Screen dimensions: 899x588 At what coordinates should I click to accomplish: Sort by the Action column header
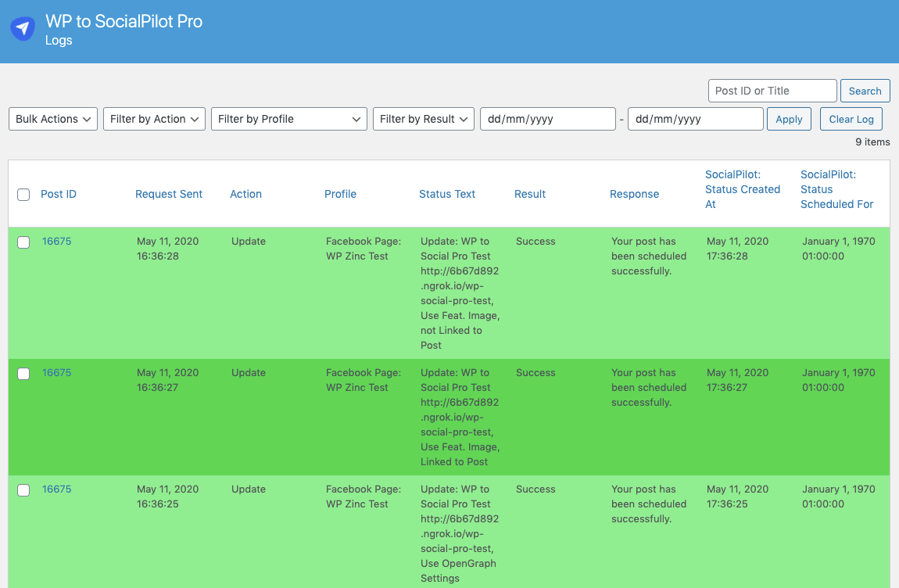(246, 194)
